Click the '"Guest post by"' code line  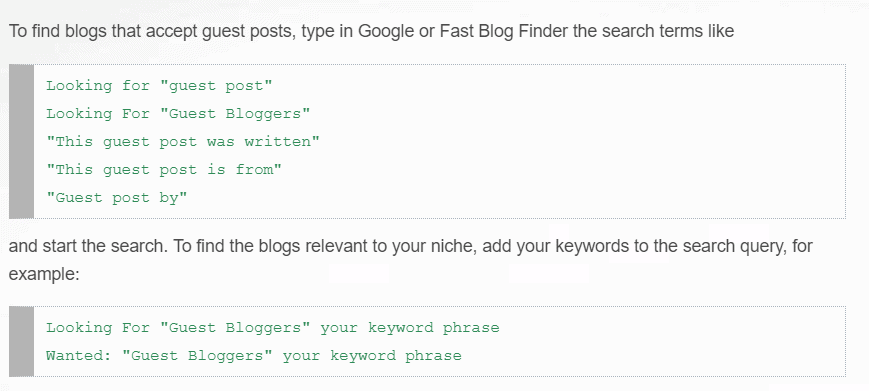117,198
